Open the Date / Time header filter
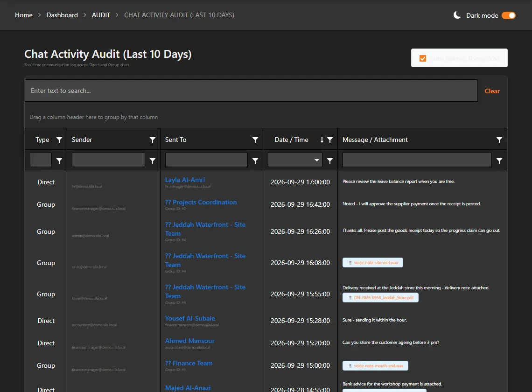This screenshot has width=532, height=392. point(330,140)
